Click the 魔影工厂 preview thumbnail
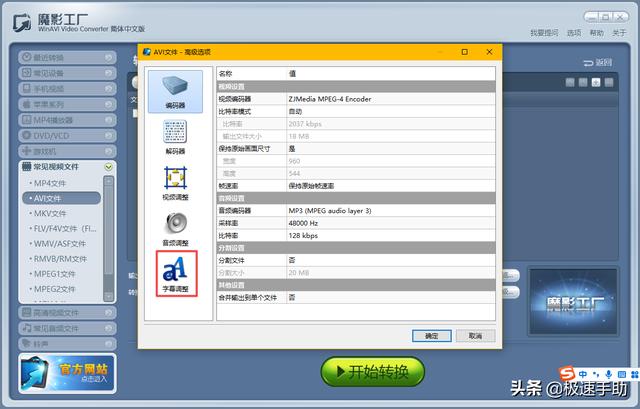 click(573, 302)
